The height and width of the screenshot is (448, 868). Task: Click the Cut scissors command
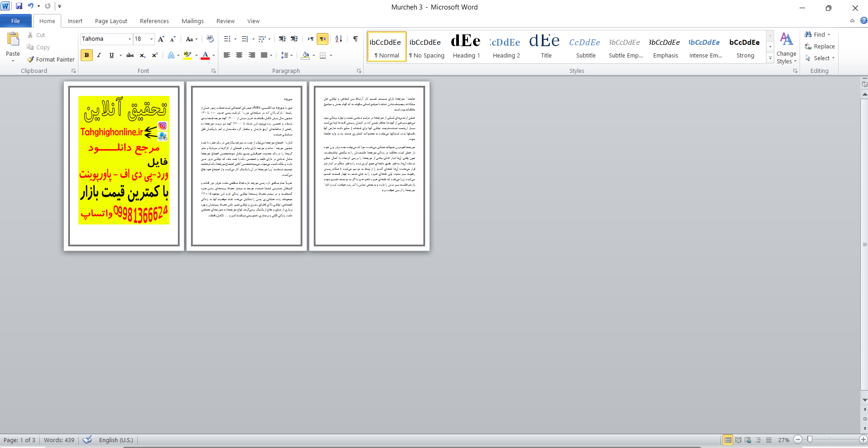click(36, 35)
